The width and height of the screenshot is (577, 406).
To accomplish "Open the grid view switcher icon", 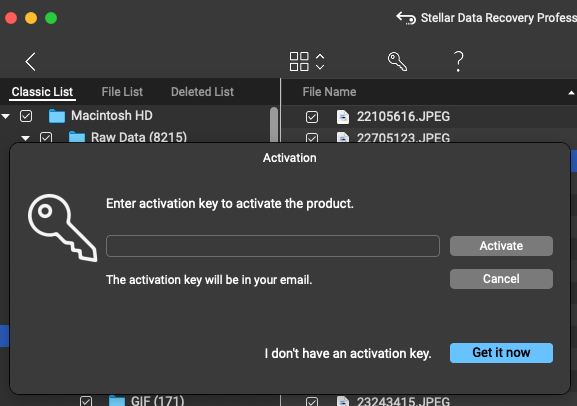I will tap(299, 61).
